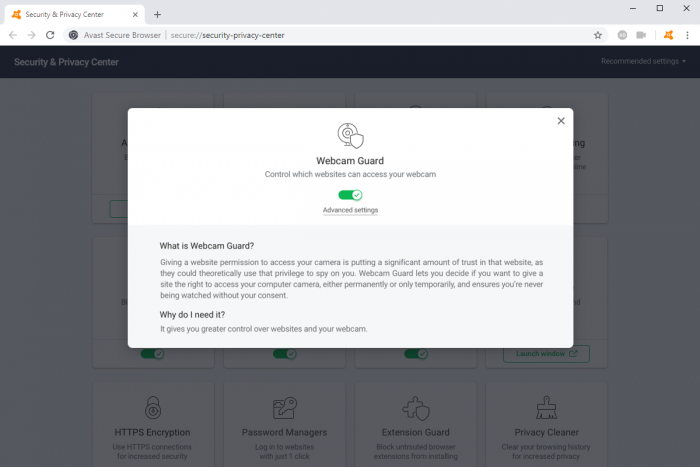Click the HTTPS Encryption padlock icon
This screenshot has height=467, width=700.
pyautogui.click(x=153, y=408)
